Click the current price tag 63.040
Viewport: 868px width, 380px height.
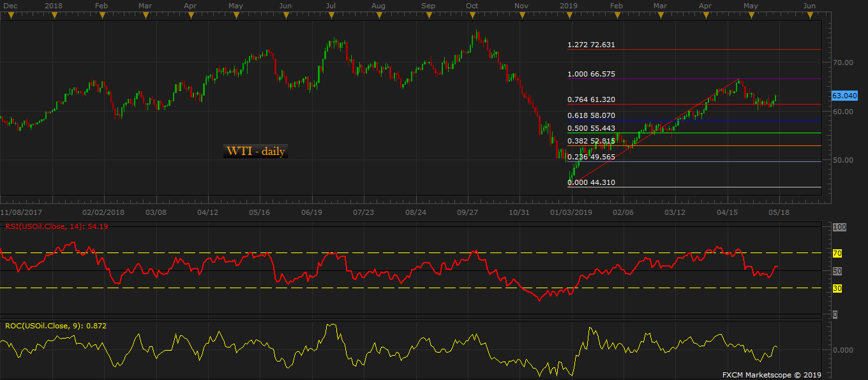(x=844, y=96)
